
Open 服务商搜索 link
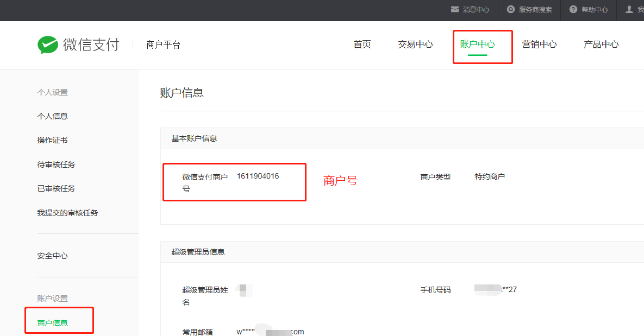(535, 9)
